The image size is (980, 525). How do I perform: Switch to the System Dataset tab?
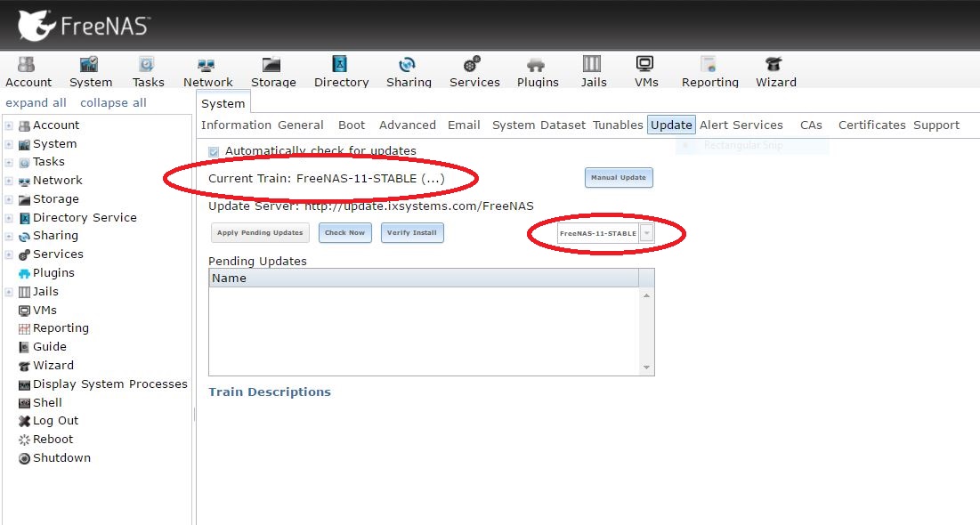pos(539,125)
